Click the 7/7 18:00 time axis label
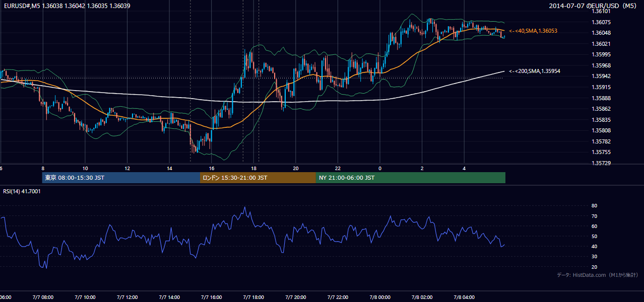The image size is (644, 302). [x=253, y=297]
